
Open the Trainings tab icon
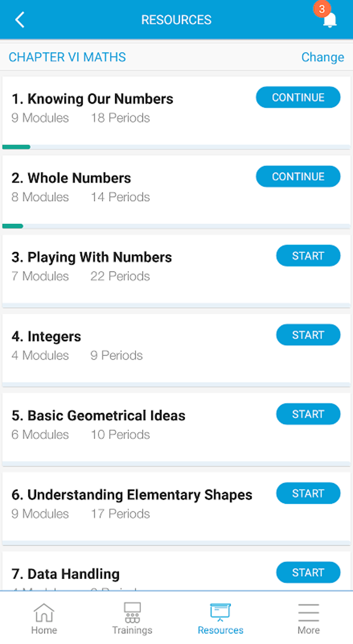coord(132,612)
